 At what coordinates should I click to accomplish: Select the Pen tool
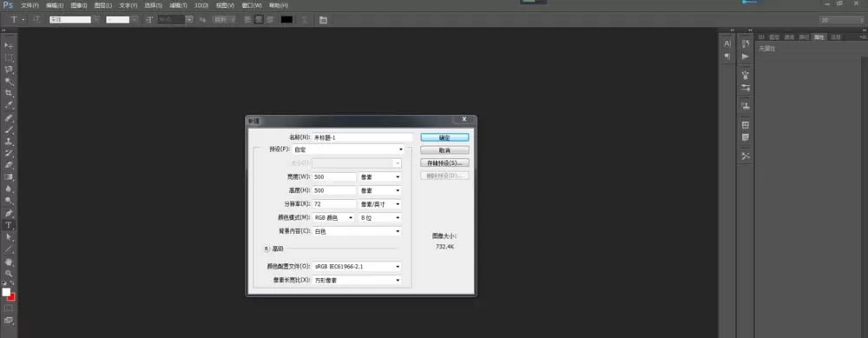(9, 213)
